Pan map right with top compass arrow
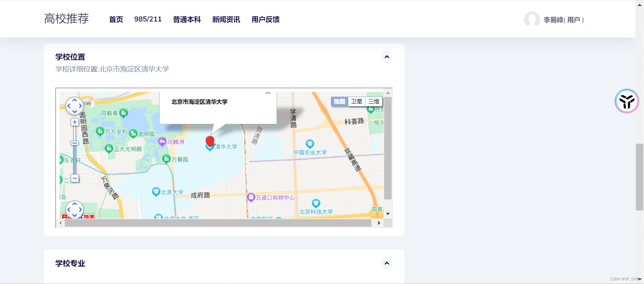Image resolution: width=644 pixels, height=284 pixels. pyautogui.click(x=80, y=106)
